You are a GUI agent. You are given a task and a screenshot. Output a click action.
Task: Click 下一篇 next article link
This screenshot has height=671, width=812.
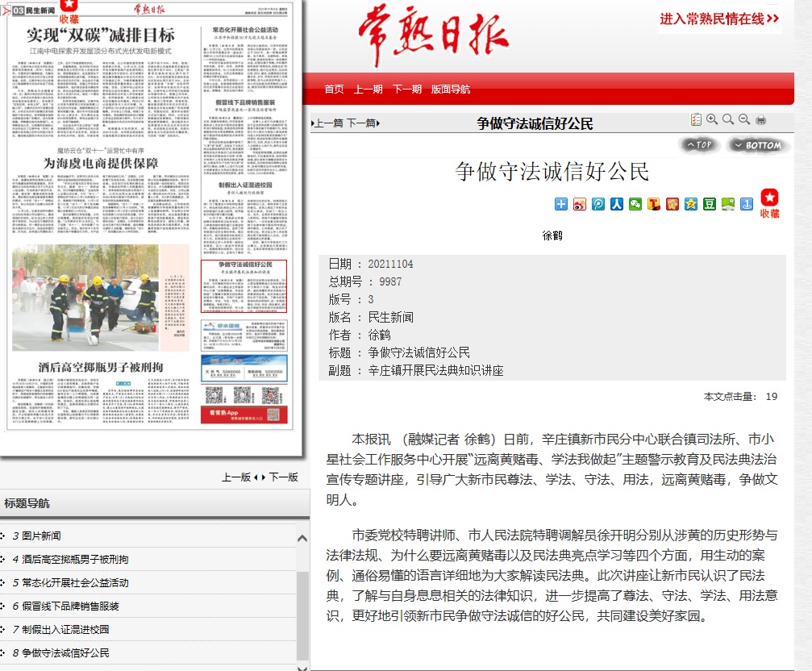click(363, 123)
